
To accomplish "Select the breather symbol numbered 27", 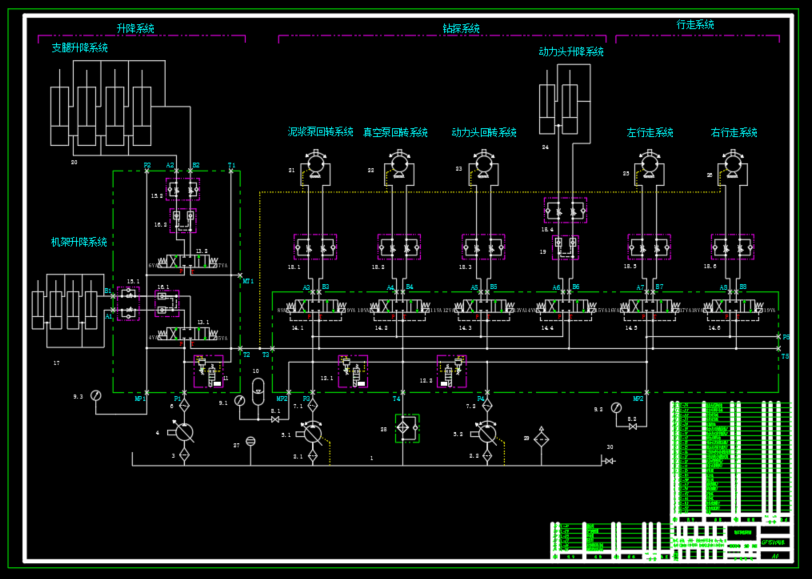I will (250, 441).
